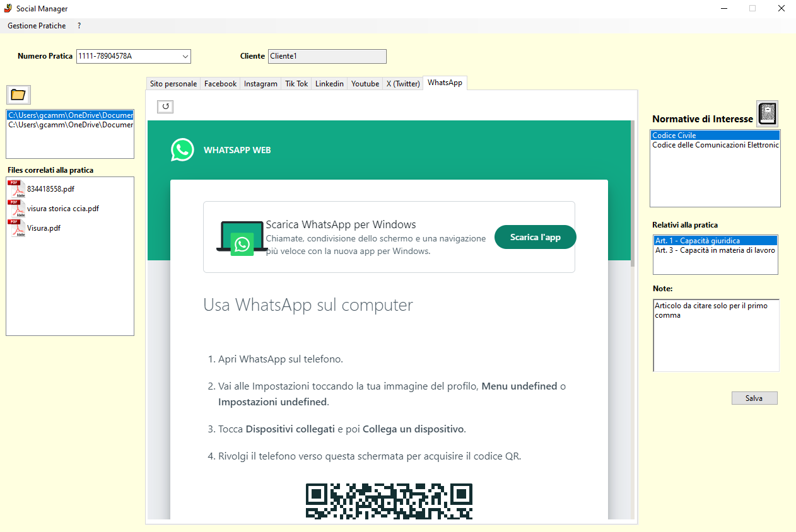This screenshot has width=796, height=532.
Task: Switch to the Tik Tok tab
Action: [x=296, y=84]
